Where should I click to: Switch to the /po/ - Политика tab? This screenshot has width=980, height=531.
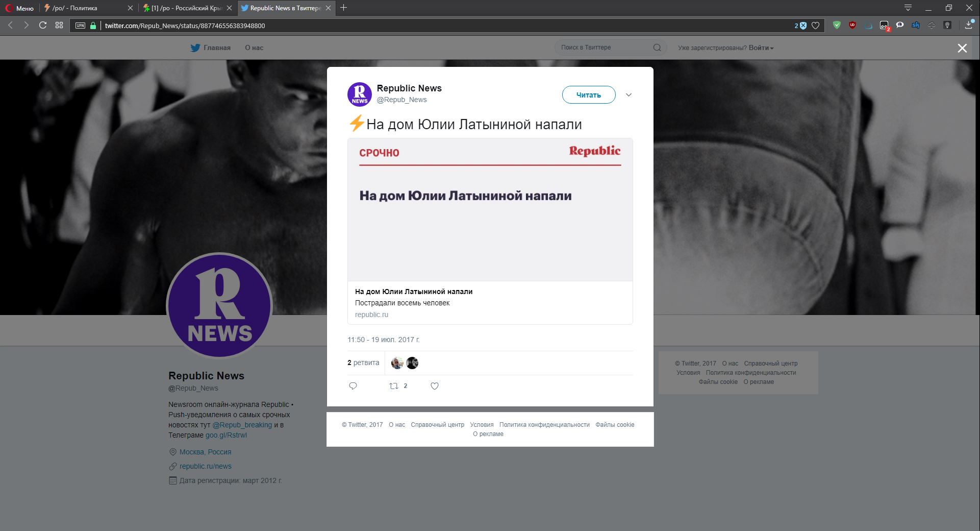tap(88, 8)
